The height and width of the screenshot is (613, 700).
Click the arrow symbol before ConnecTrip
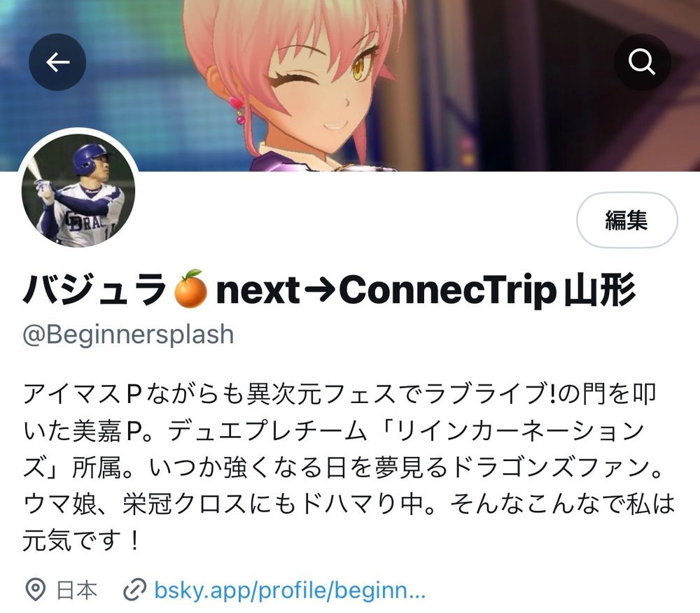tap(319, 290)
